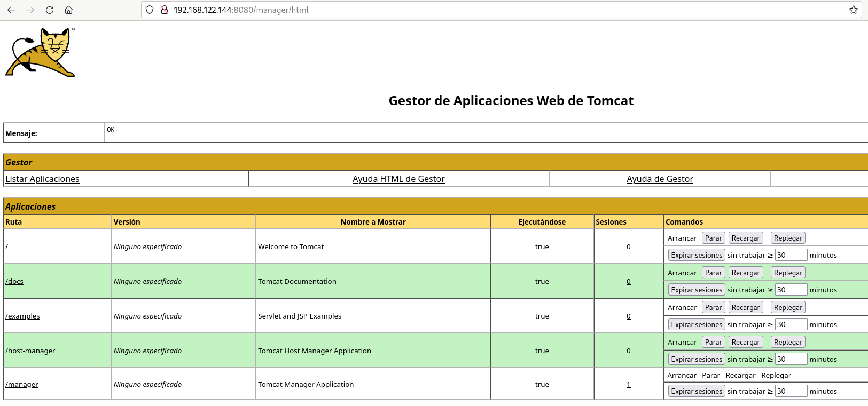Open the shield tracking protection icon

tap(150, 10)
